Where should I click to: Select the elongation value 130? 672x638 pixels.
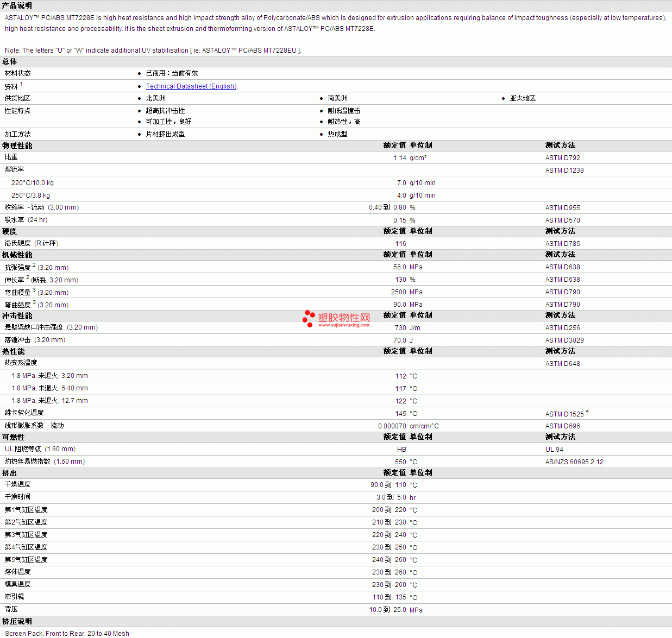401,280
